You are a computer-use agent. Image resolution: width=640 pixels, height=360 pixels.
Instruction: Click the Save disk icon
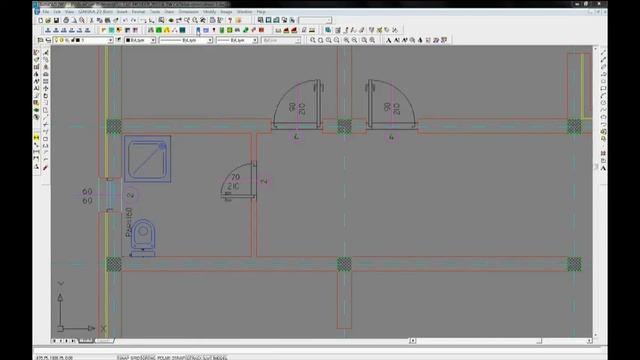pyautogui.click(x=56, y=20)
